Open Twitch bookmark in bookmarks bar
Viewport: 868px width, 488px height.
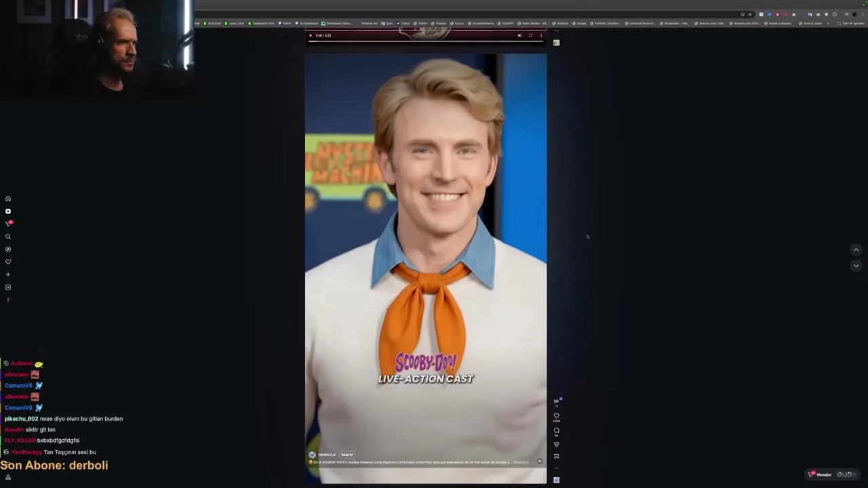click(285, 24)
